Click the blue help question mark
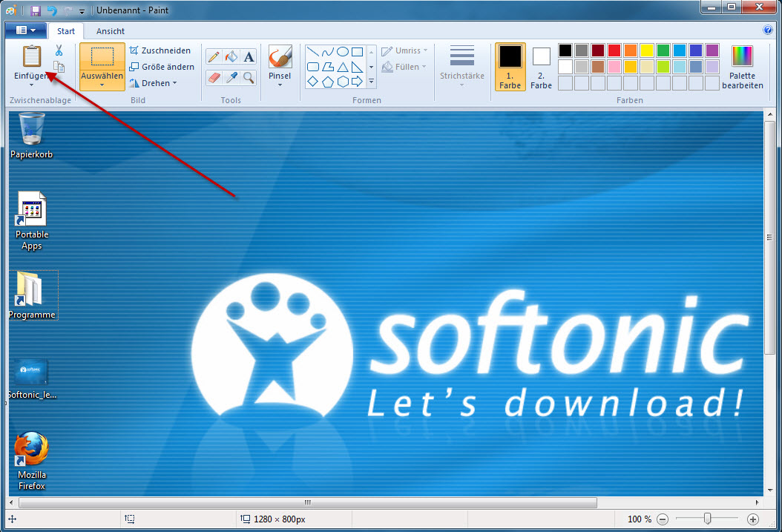 coord(768,30)
